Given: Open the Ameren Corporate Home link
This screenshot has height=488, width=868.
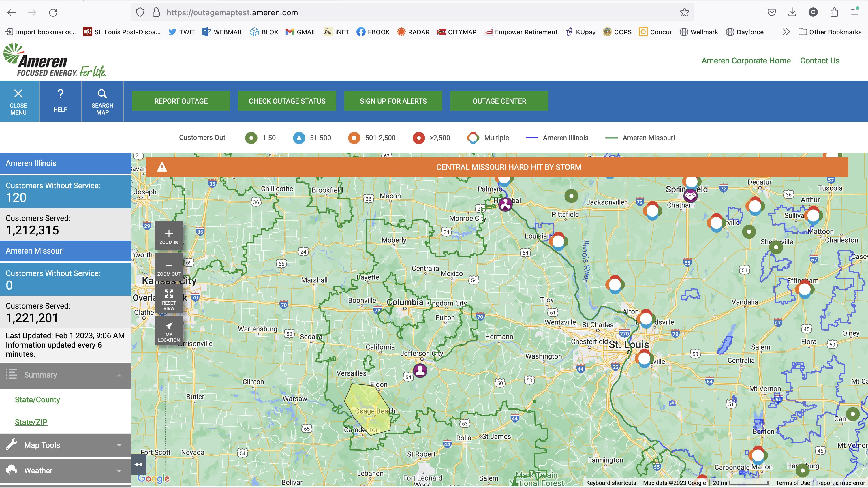Looking at the screenshot, I should pos(746,61).
